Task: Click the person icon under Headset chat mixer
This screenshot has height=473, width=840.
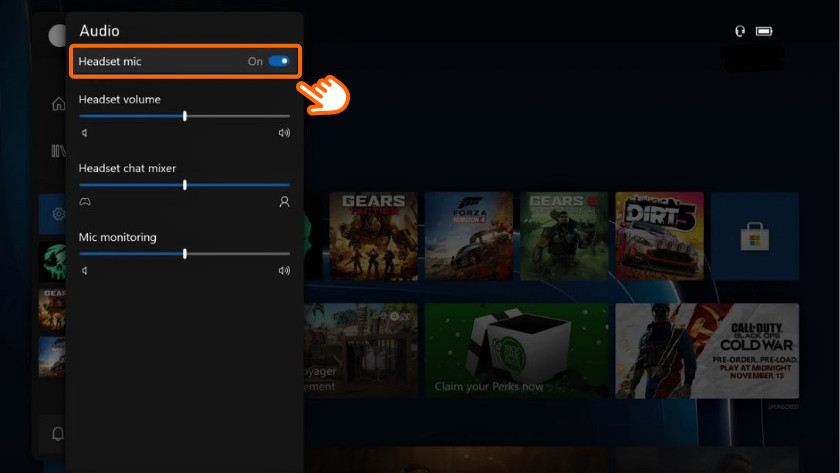Action: [x=284, y=201]
